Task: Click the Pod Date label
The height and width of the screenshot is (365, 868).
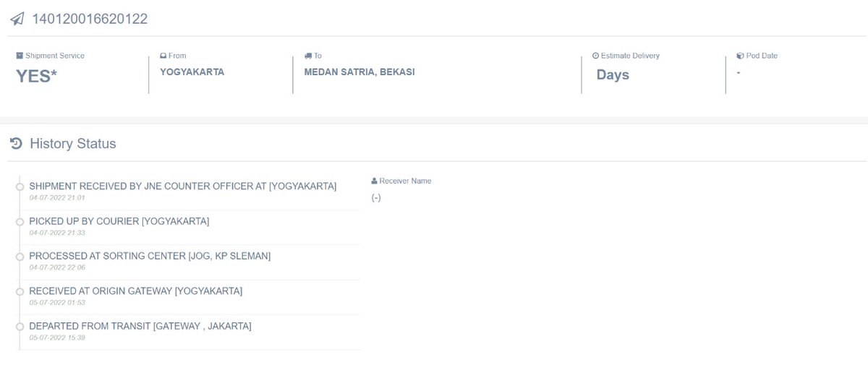Action: [762, 56]
